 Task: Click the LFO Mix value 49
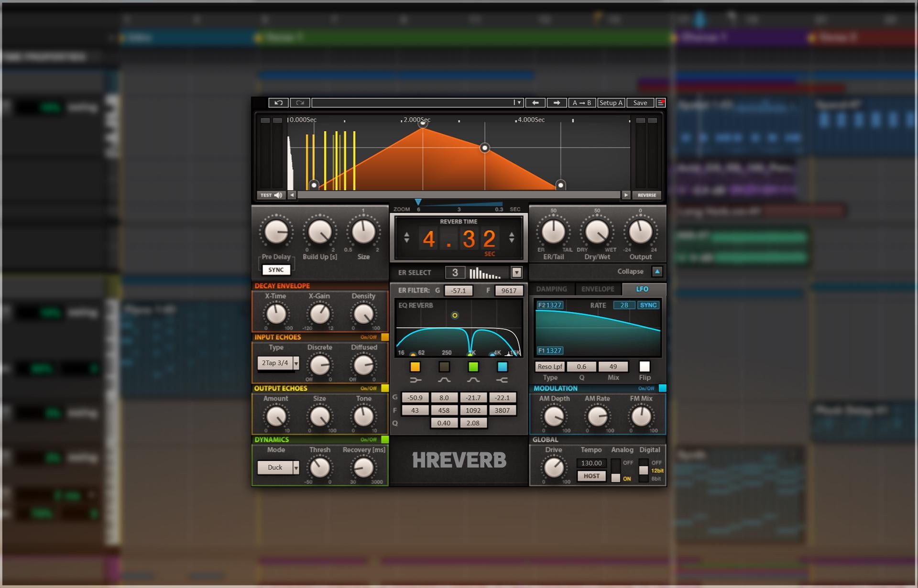[x=613, y=367]
